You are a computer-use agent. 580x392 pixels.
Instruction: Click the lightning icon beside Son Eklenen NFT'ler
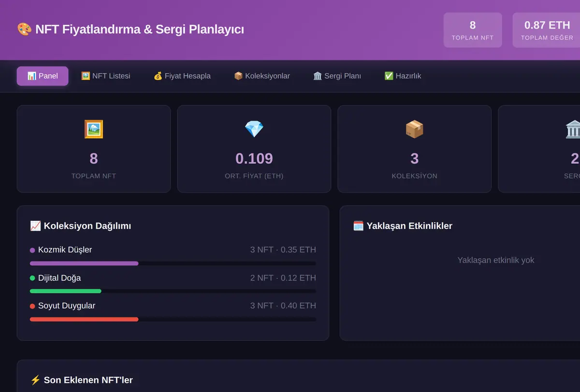tap(35, 380)
